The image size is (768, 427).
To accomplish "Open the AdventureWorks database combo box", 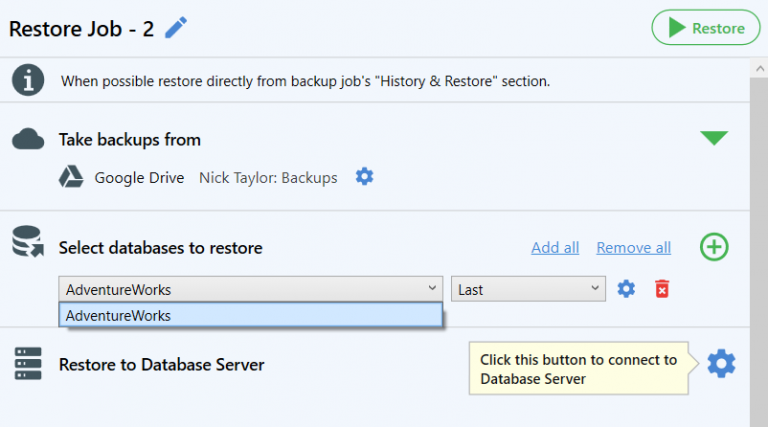I will click(x=250, y=289).
